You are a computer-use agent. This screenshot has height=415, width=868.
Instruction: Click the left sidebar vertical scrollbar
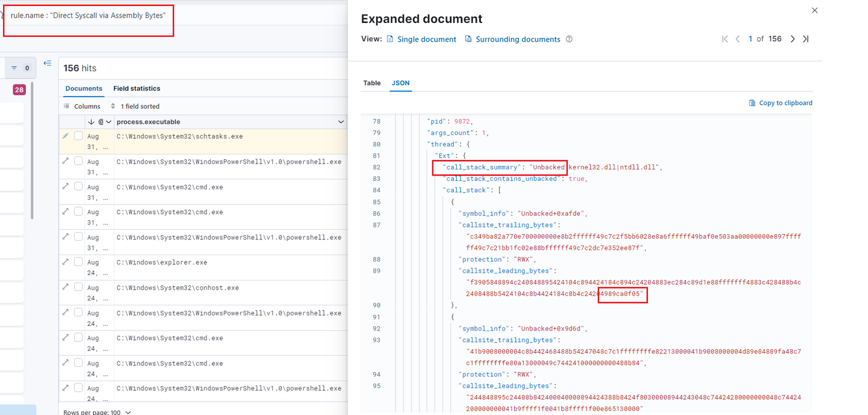pos(32,151)
